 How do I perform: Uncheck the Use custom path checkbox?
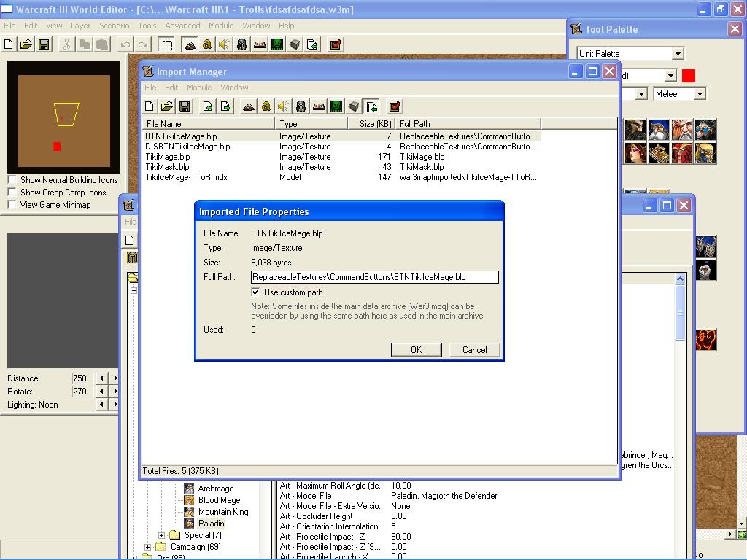(x=256, y=292)
